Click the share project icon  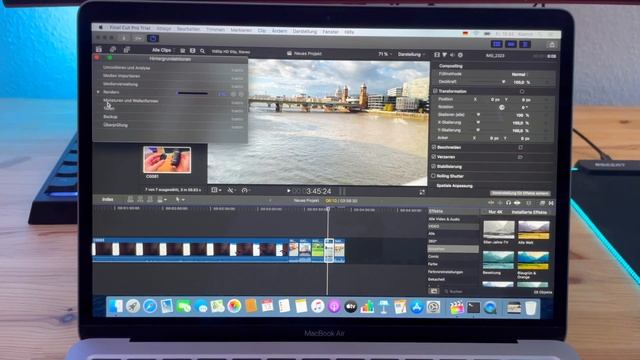tap(551, 44)
